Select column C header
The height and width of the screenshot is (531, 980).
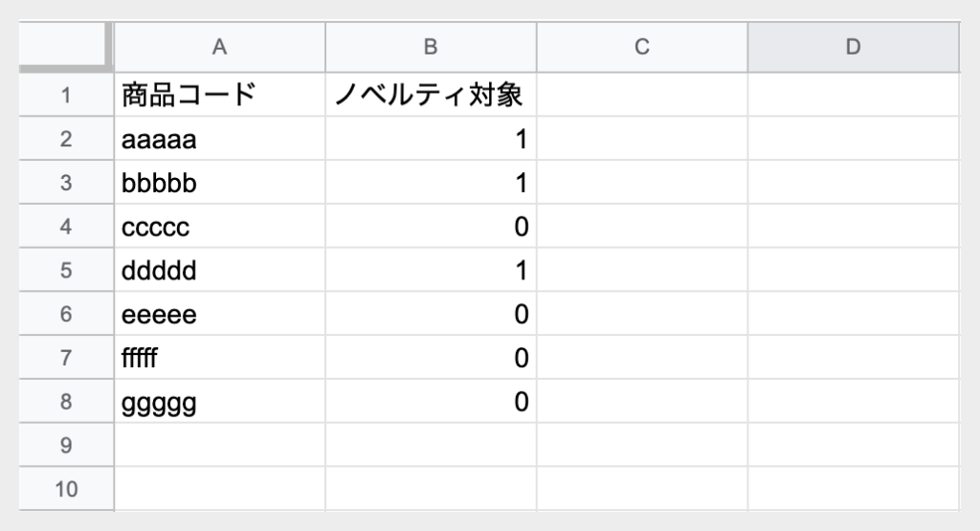[642, 47]
